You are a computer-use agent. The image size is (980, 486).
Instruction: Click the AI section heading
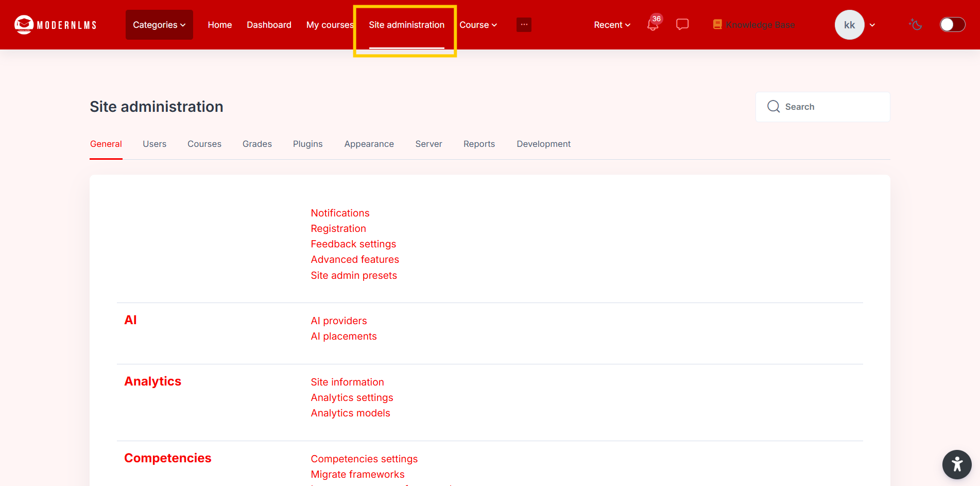pos(130,320)
